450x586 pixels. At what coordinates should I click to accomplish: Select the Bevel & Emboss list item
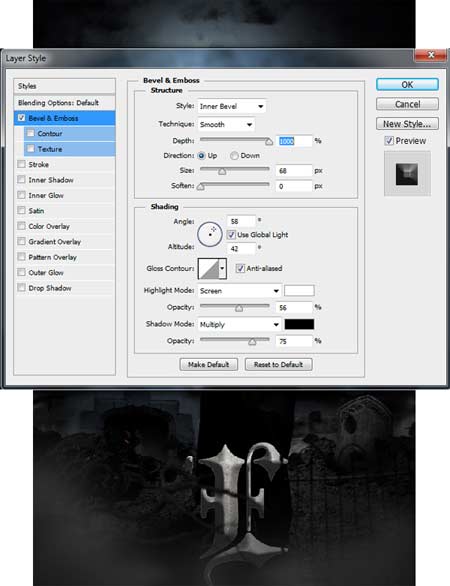tap(65, 118)
